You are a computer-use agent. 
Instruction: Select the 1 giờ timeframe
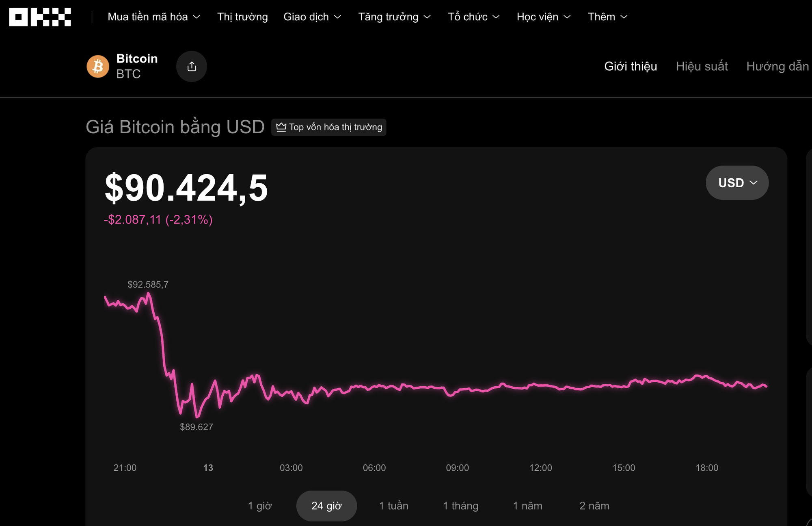[x=260, y=506]
